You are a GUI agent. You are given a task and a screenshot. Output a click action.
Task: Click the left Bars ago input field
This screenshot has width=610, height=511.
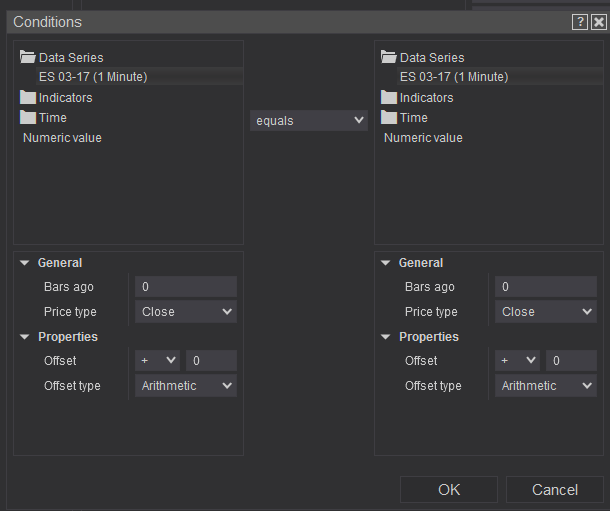point(186,287)
